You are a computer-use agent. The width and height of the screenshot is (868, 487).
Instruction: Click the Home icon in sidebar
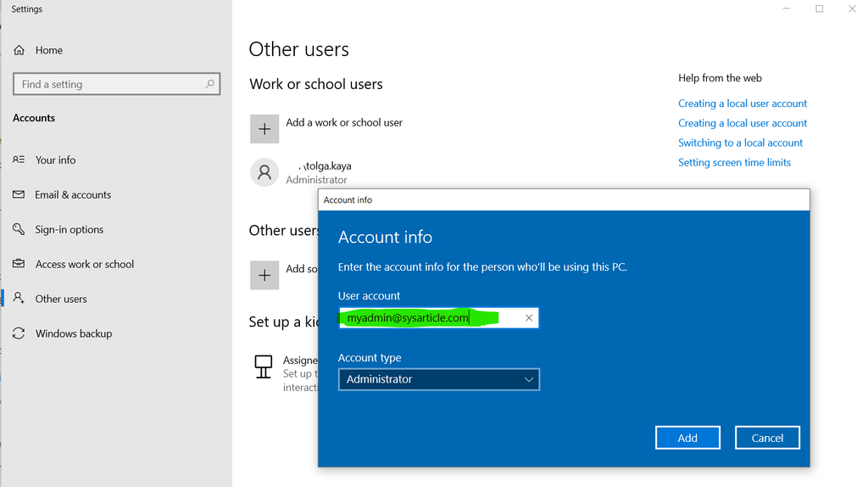[19, 50]
